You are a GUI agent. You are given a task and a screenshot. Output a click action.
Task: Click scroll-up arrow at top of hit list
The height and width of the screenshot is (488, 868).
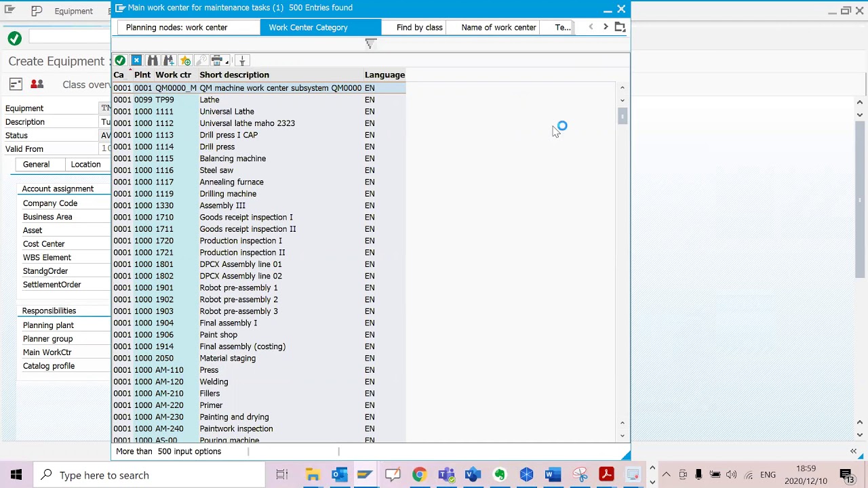tap(623, 87)
